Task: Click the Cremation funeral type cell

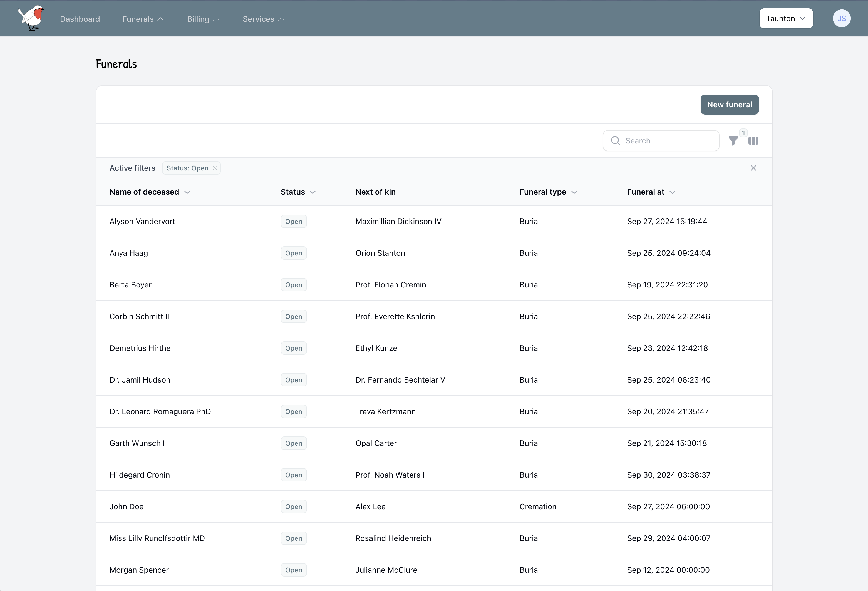Action: tap(537, 506)
